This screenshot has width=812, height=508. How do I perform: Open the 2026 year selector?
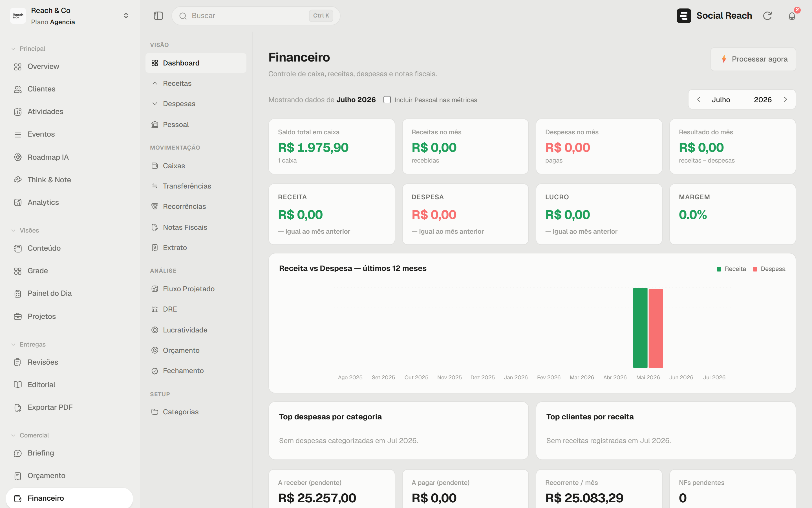763,100
